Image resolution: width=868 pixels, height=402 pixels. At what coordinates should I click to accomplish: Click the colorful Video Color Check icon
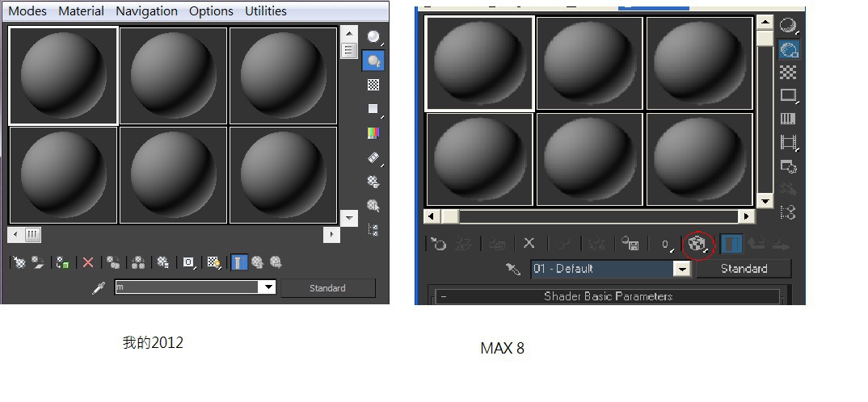pyautogui.click(x=373, y=132)
